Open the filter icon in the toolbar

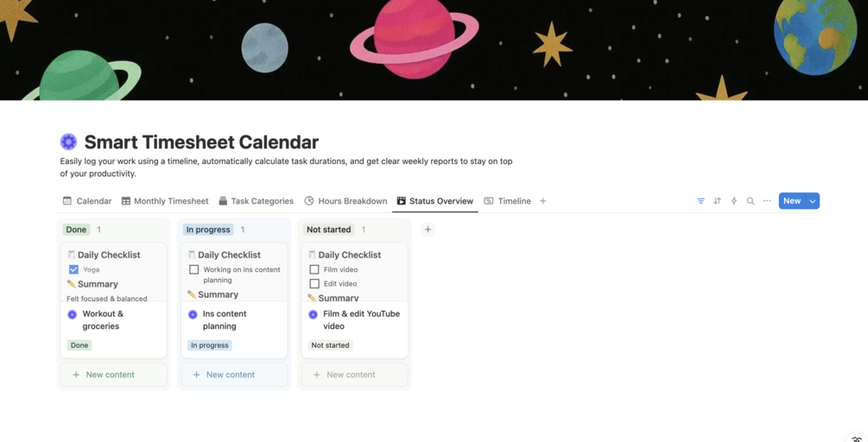tap(700, 201)
